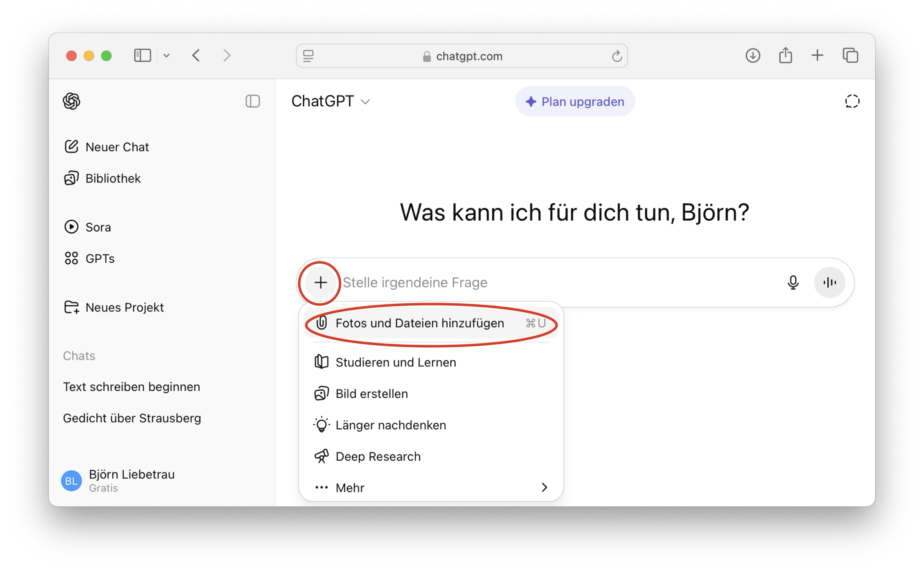Activate voice mode waveform button
Viewport: 924px width, 571px height.
829,282
